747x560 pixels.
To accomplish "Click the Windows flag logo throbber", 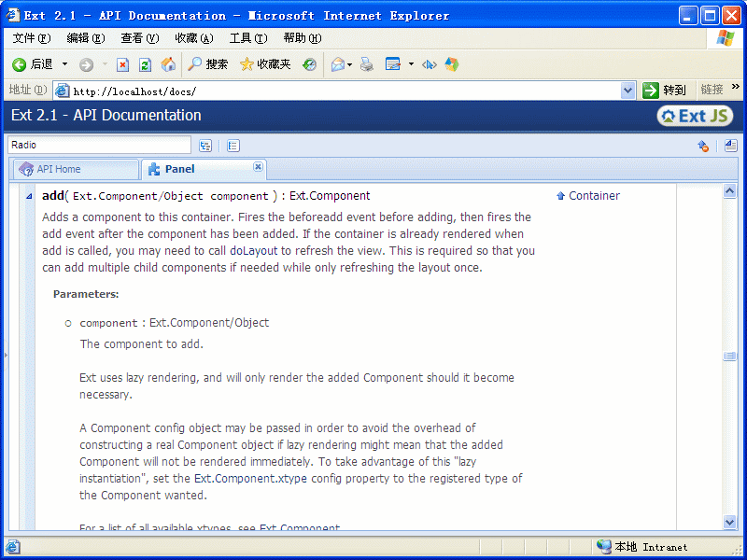I will 726,37.
